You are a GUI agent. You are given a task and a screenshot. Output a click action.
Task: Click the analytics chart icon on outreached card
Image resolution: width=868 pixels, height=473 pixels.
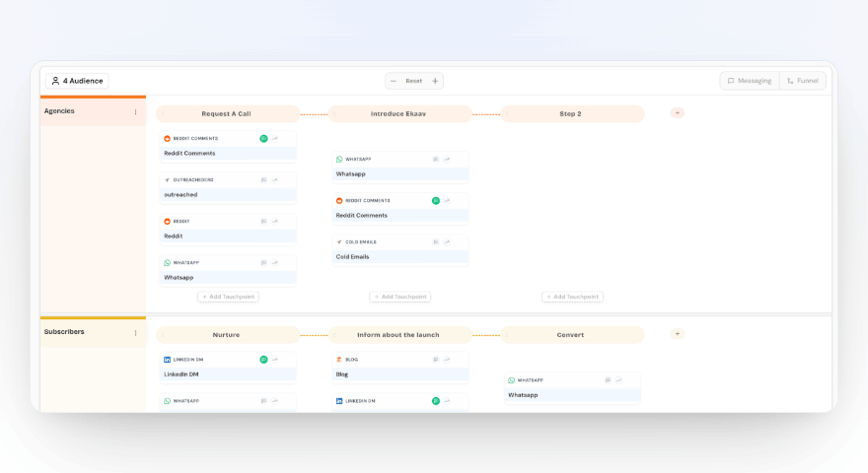[x=274, y=179]
